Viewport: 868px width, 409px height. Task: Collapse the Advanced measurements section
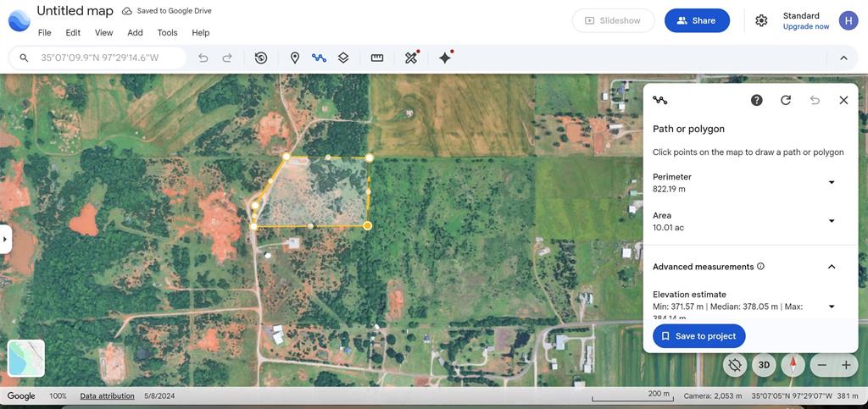(x=831, y=267)
